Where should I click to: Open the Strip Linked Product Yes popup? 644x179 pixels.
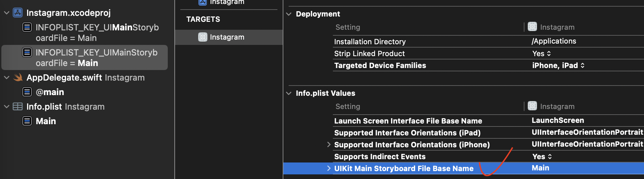click(x=542, y=54)
